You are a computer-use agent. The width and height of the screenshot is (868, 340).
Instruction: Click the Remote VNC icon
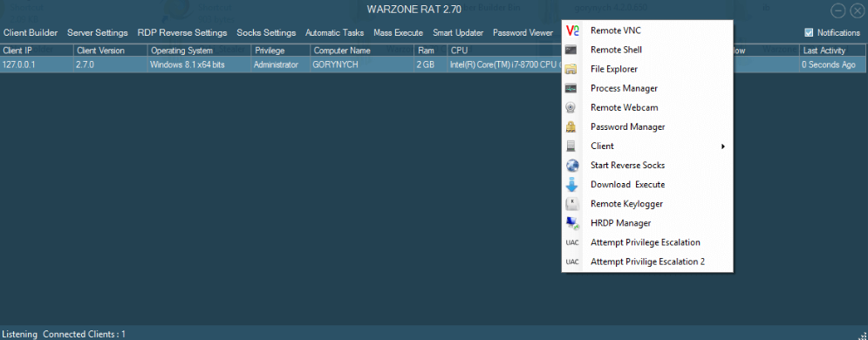(x=571, y=31)
